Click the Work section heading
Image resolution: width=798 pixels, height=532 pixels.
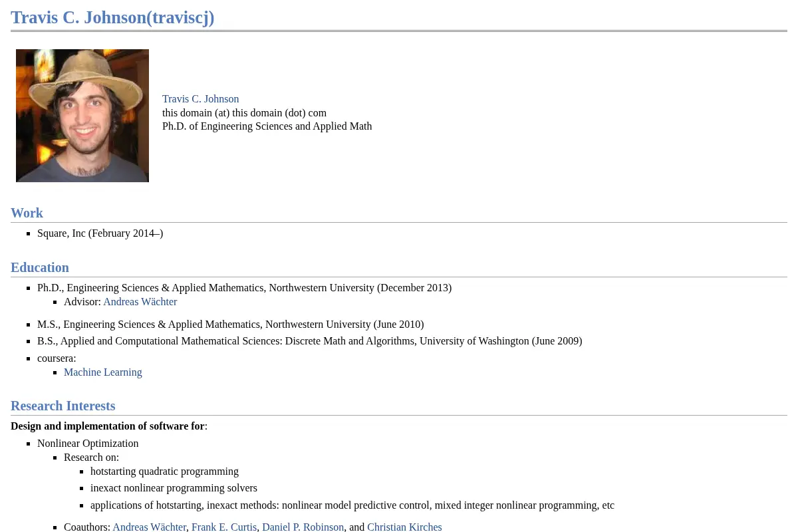[x=27, y=213]
